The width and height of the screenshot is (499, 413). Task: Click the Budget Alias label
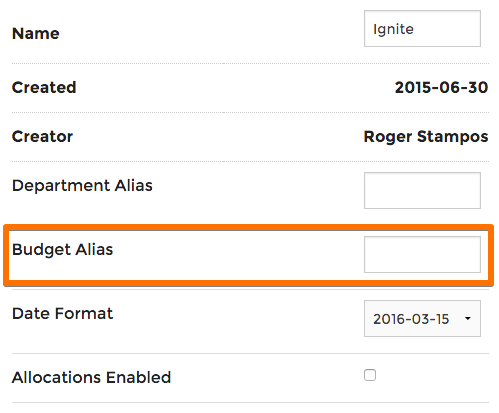[62, 250]
